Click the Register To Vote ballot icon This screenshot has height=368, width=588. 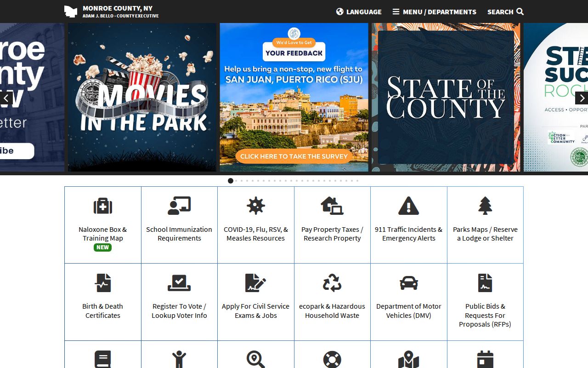point(179,283)
